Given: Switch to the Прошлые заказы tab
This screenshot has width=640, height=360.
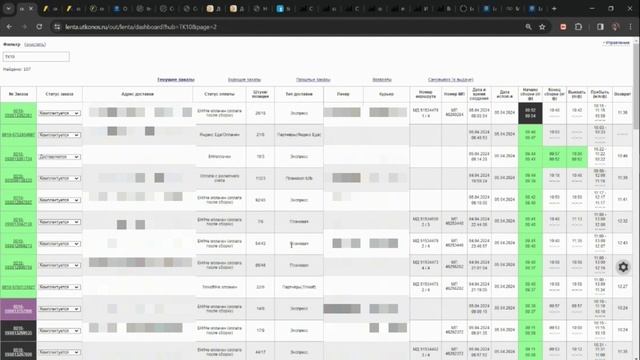Looking at the screenshot, I should (313, 80).
